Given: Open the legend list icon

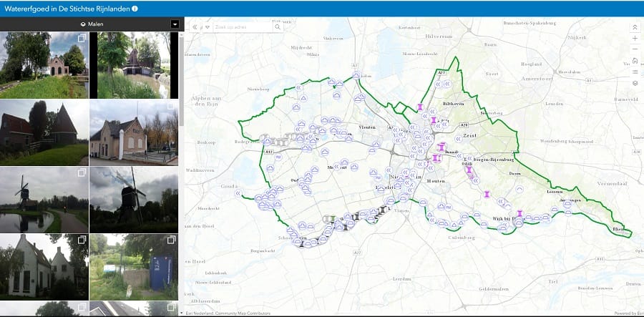Looking at the screenshot, I should click(635, 72).
